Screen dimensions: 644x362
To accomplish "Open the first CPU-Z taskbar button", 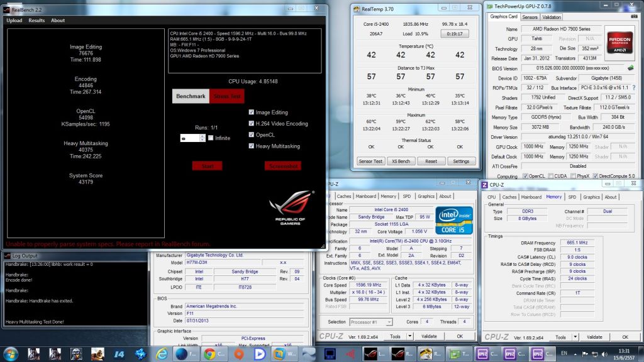I will coord(487,353).
